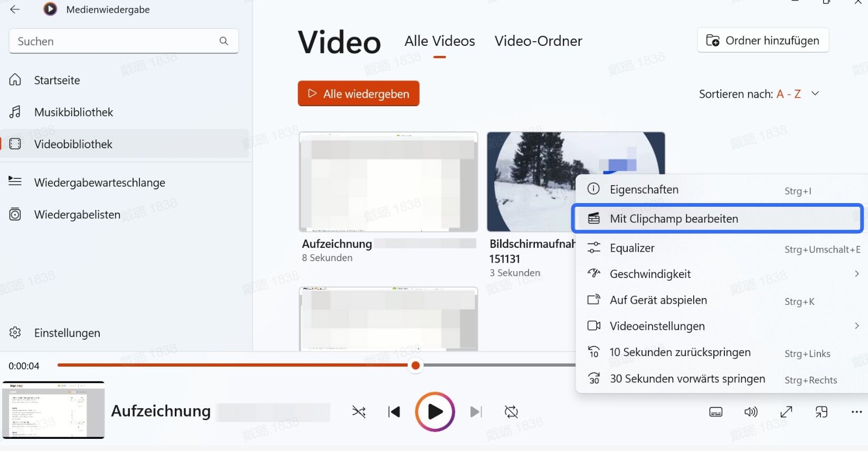Seek to an earlier point on progress bar

(232, 365)
